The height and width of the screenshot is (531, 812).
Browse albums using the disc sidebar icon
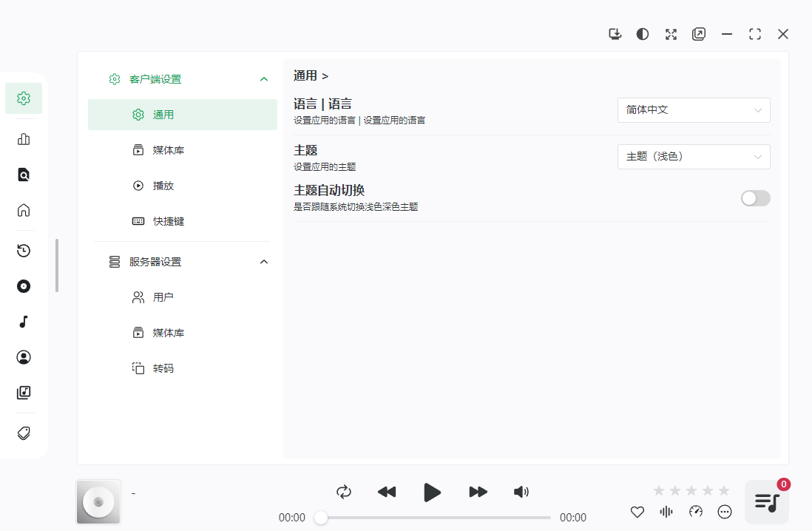23,286
